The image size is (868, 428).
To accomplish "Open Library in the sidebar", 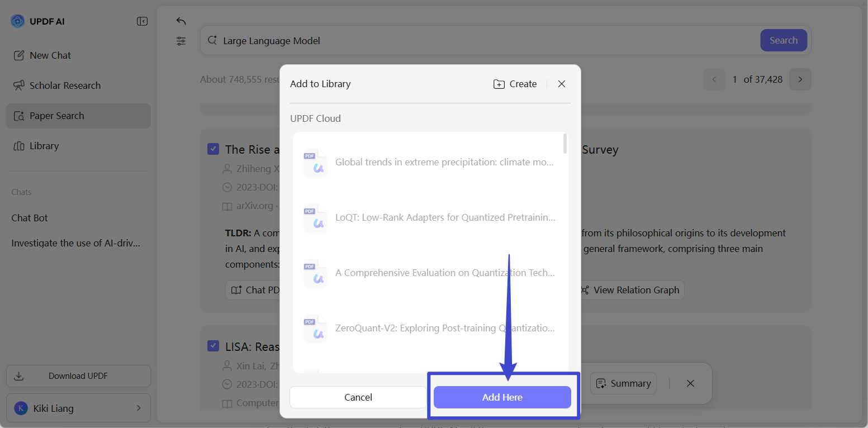I will [78, 146].
